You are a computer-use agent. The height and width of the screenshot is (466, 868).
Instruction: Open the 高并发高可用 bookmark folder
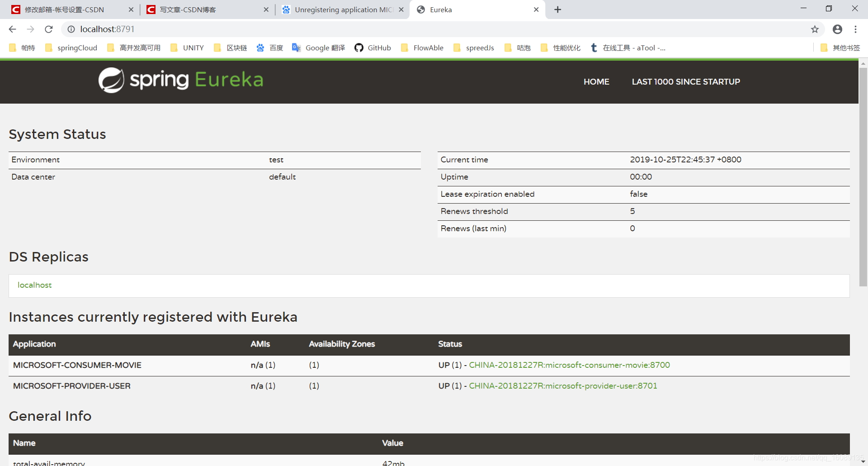point(134,48)
